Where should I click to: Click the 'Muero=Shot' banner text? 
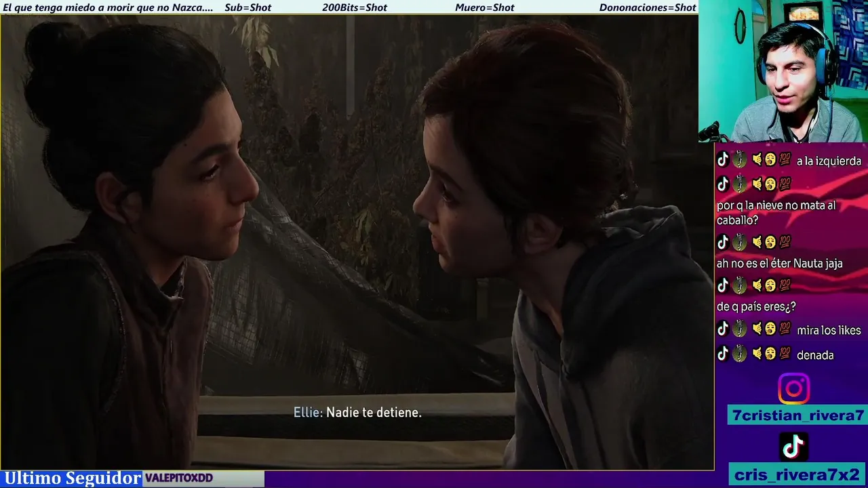(485, 7)
